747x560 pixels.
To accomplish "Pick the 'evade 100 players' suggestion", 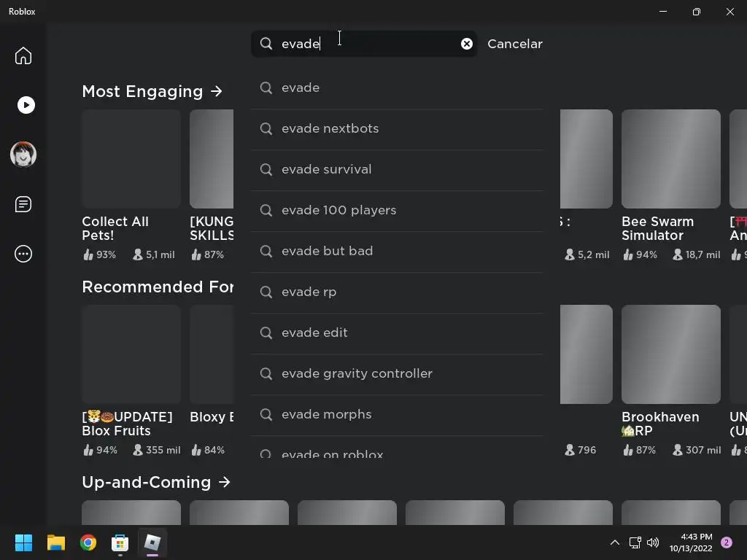I will point(397,211).
